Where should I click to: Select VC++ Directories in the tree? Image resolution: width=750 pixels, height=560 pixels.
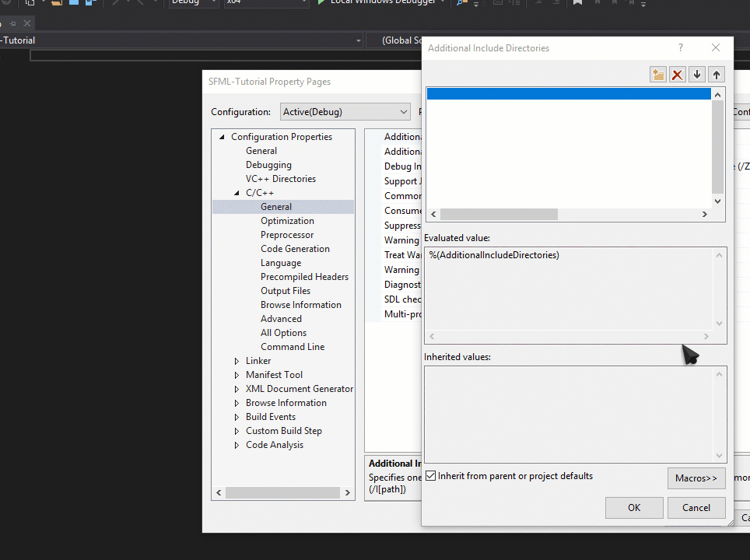(281, 179)
